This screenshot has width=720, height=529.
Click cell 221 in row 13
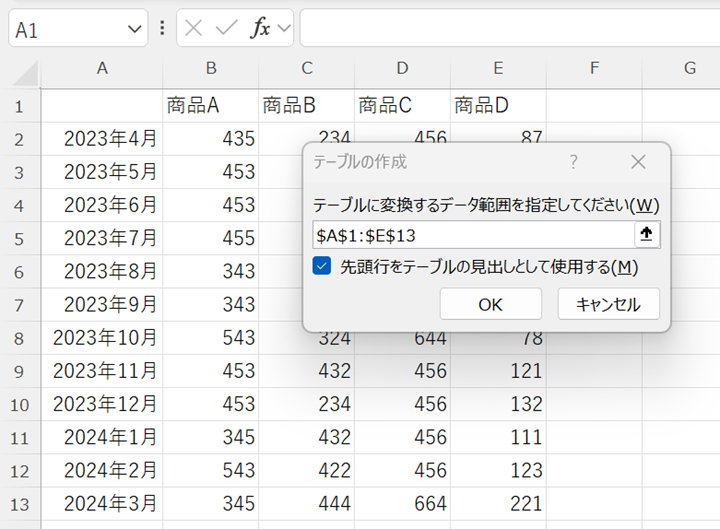coord(499,504)
